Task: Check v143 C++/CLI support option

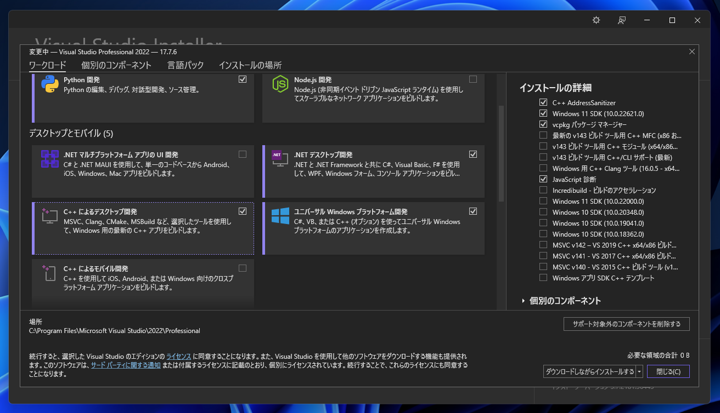Action: pyautogui.click(x=543, y=157)
